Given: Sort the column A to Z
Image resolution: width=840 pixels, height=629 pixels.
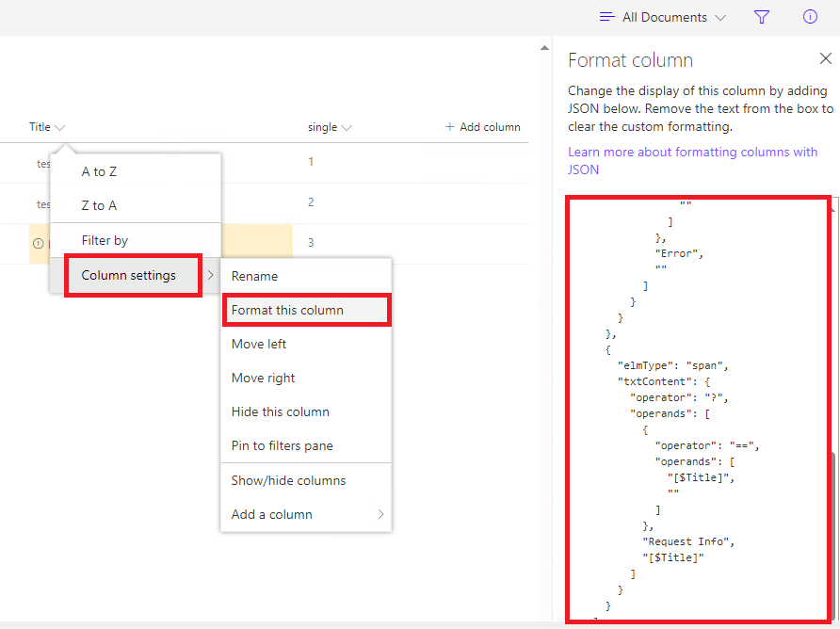Looking at the screenshot, I should tap(136, 171).
